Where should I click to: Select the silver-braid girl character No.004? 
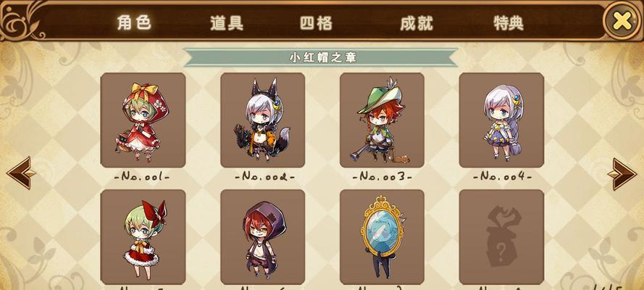coord(501,120)
